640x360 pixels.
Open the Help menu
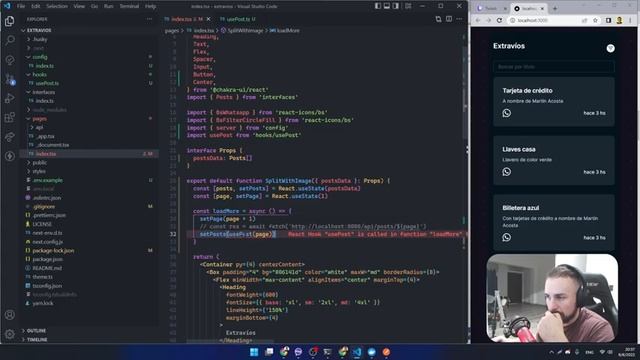(x=150, y=6)
